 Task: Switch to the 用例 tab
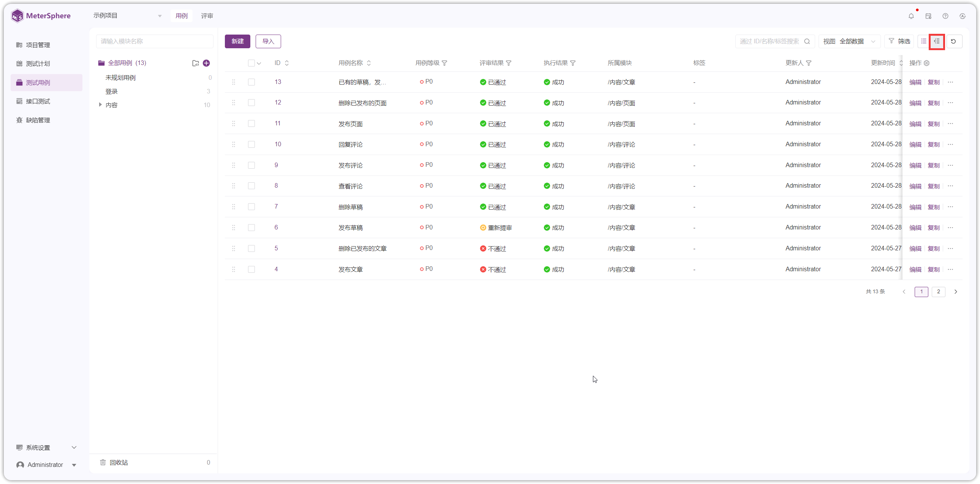point(182,16)
